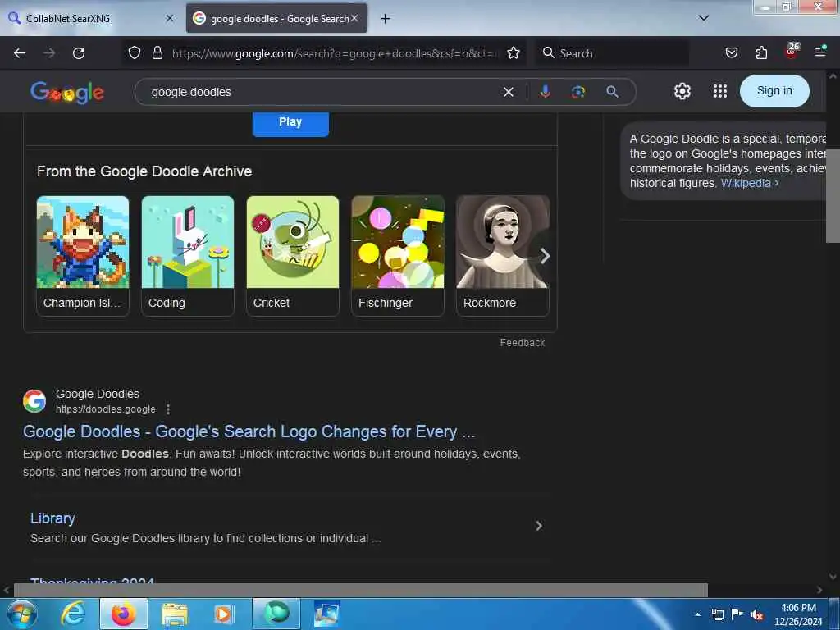840x630 pixels.
Task: Go back to the previous page
Action: [x=20, y=53]
